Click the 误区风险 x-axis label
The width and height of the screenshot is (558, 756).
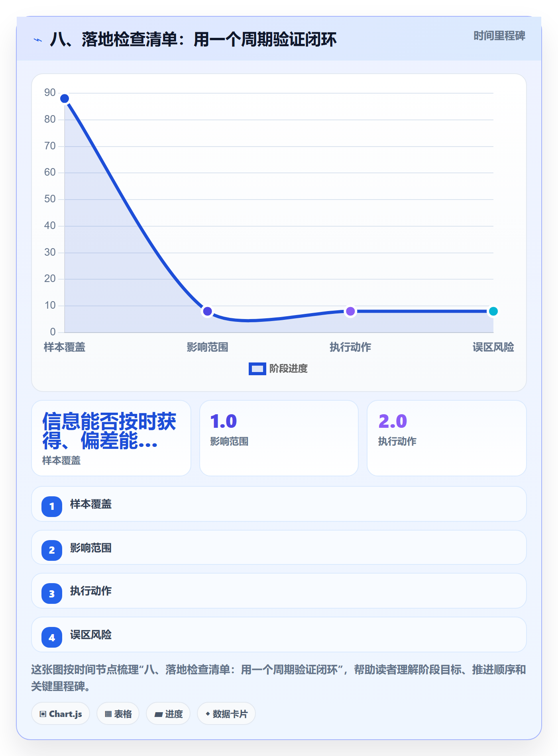tap(493, 347)
